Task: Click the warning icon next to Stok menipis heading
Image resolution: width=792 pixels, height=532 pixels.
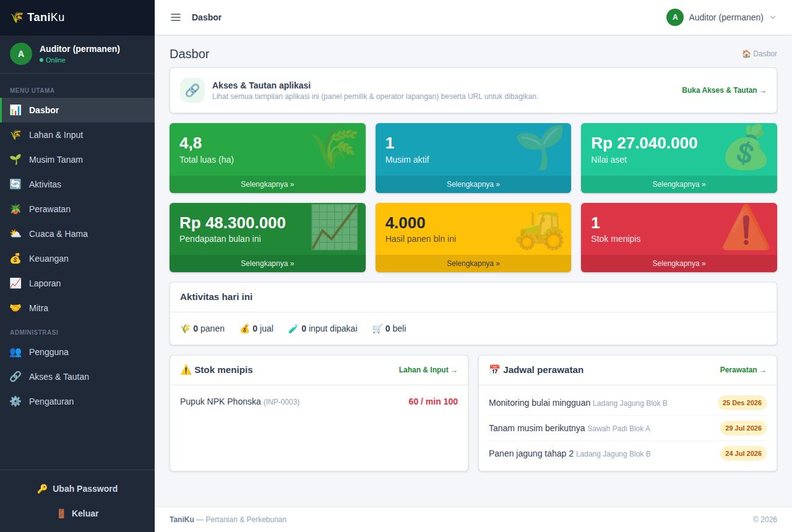Action: (x=186, y=370)
